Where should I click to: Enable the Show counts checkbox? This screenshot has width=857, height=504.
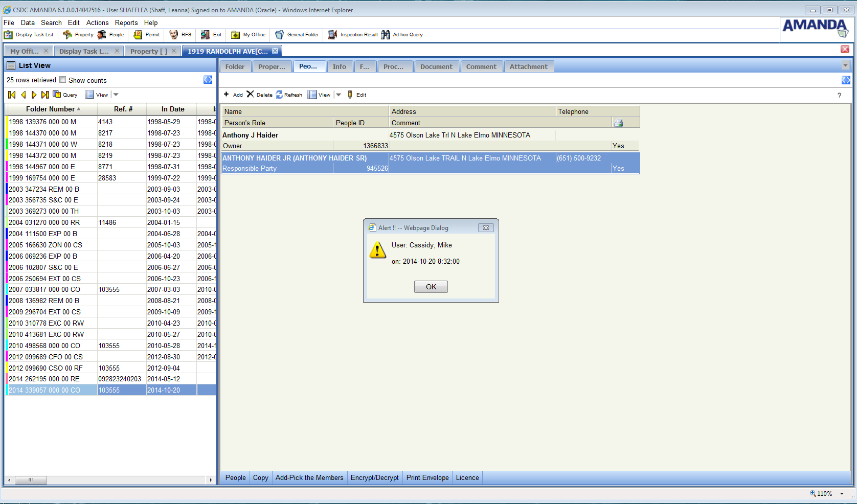tap(63, 80)
